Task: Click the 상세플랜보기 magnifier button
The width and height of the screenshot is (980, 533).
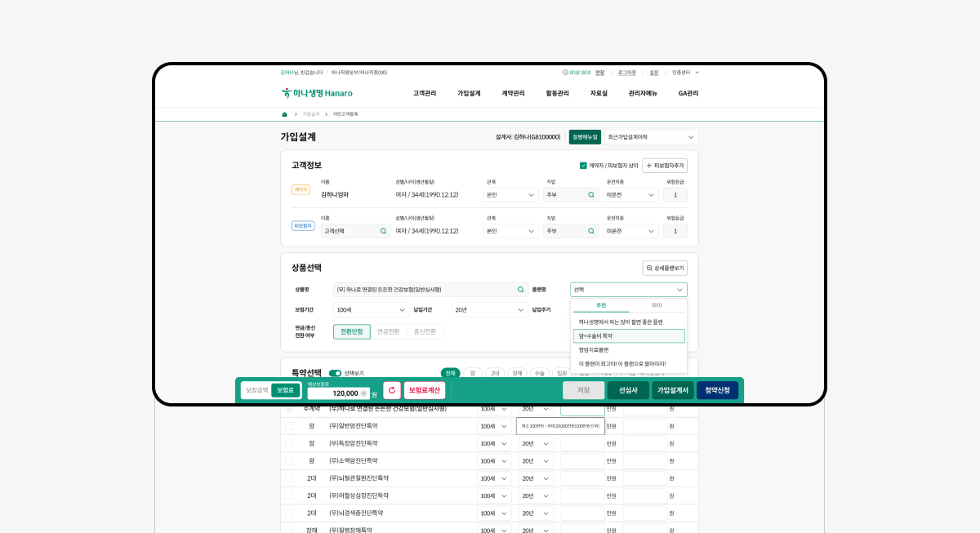Action: tap(665, 268)
